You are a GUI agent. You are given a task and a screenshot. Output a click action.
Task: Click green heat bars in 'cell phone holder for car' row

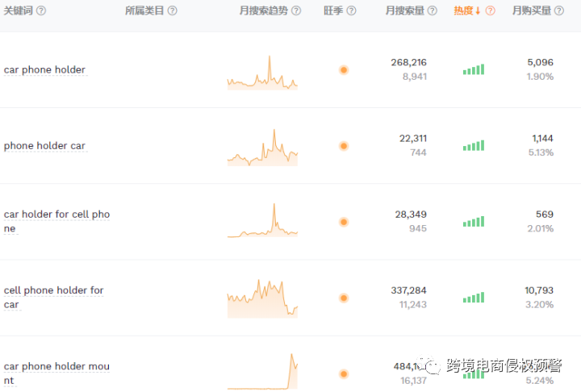474,297
